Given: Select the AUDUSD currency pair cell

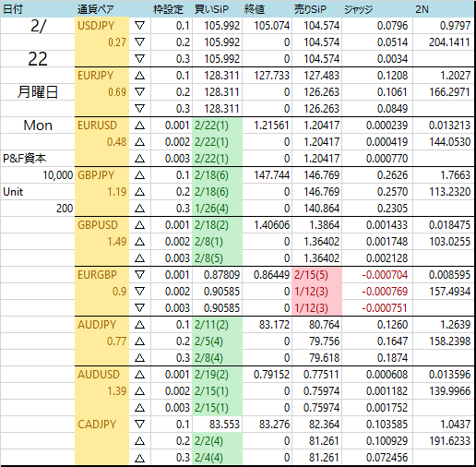Looking at the screenshot, I should pyautogui.click(x=101, y=375).
